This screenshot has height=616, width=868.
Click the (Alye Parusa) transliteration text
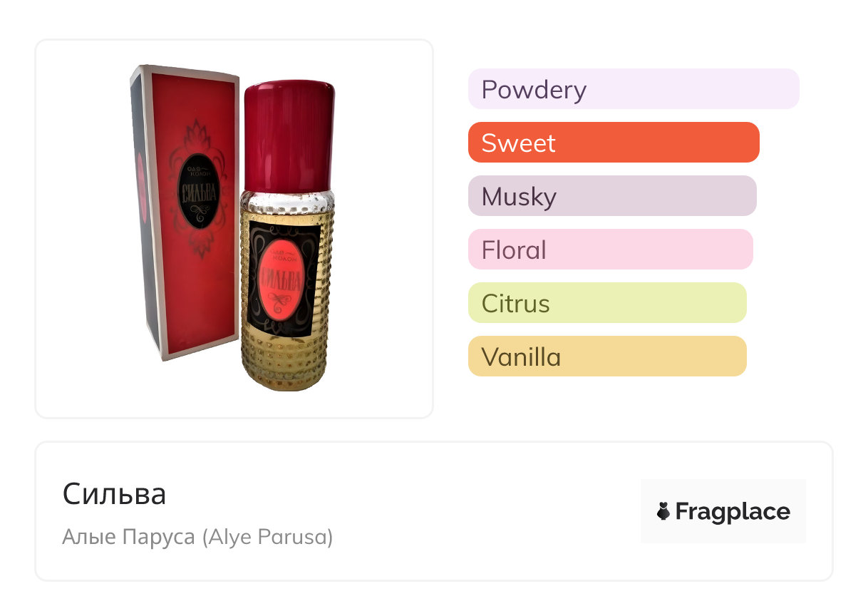coord(267,537)
